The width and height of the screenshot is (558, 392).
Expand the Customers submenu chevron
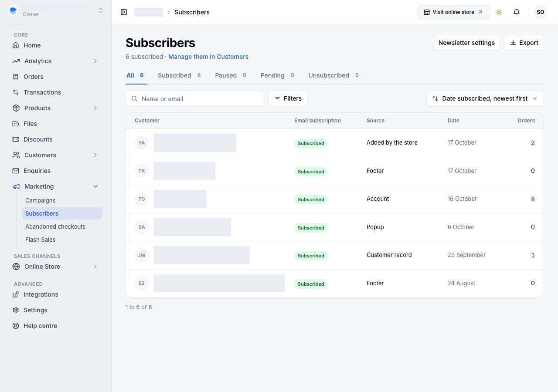pos(95,155)
